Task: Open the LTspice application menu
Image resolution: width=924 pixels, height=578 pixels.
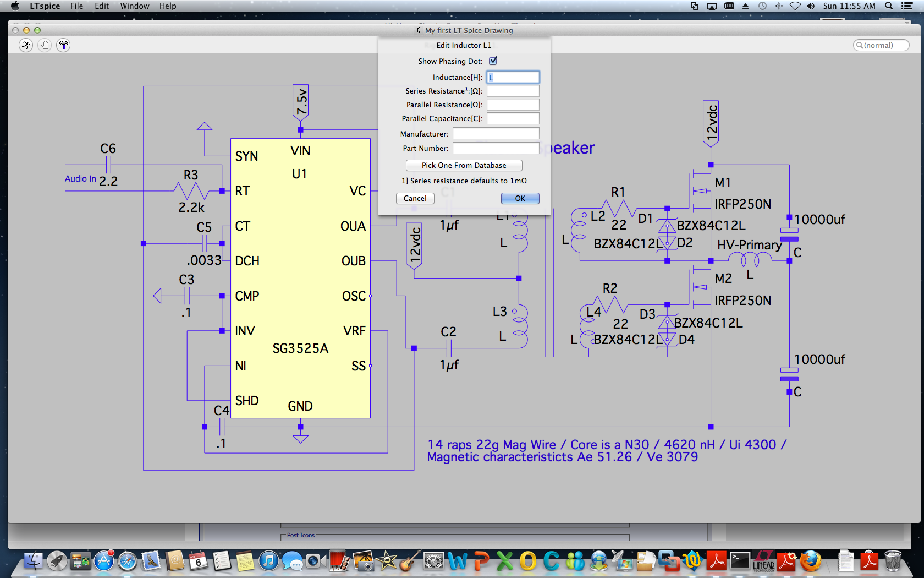Action: point(45,6)
